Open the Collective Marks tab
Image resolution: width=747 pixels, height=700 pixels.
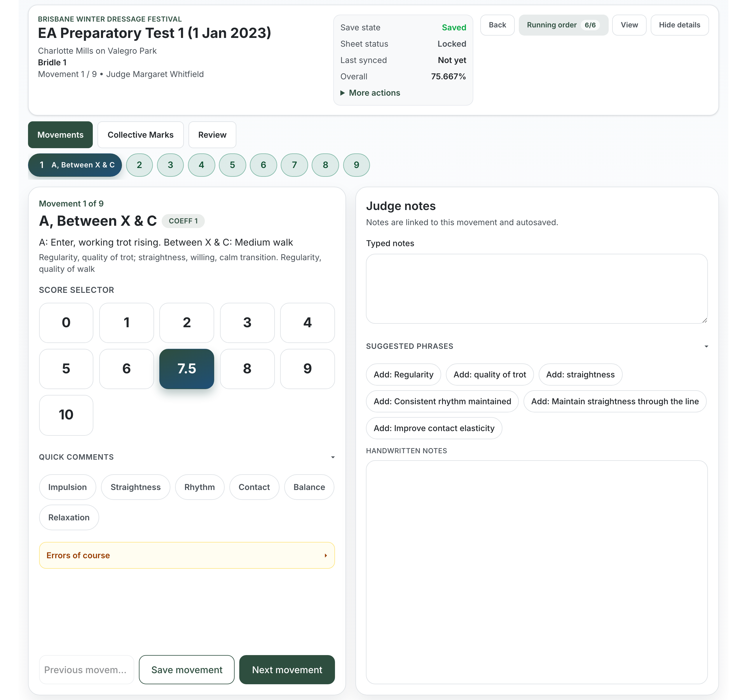coord(141,134)
